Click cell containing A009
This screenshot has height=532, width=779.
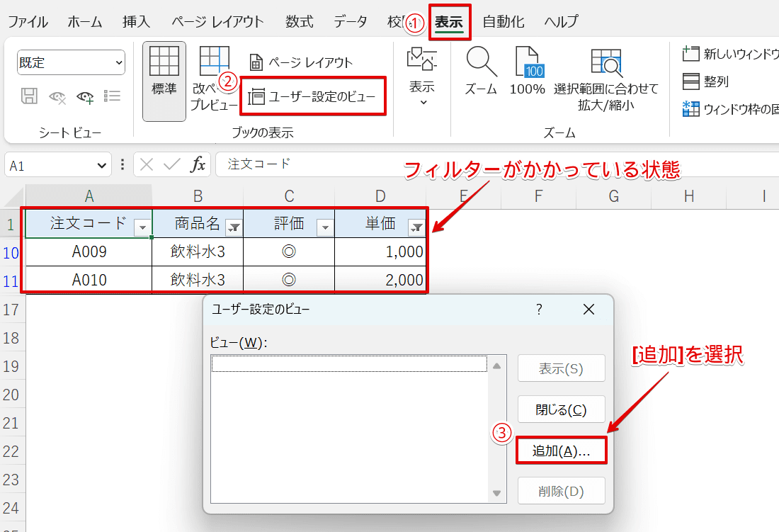89,252
